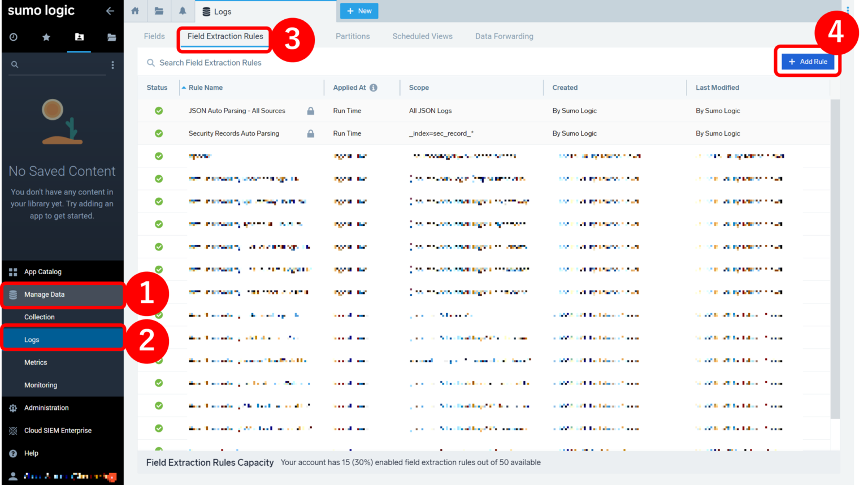Click the home icon in the top toolbar

coord(134,11)
